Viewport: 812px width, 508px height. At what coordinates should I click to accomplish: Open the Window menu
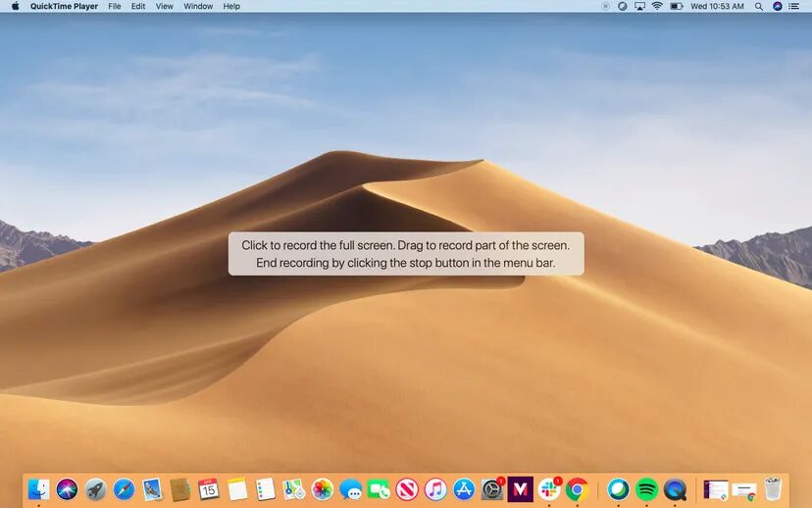[x=198, y=6]
